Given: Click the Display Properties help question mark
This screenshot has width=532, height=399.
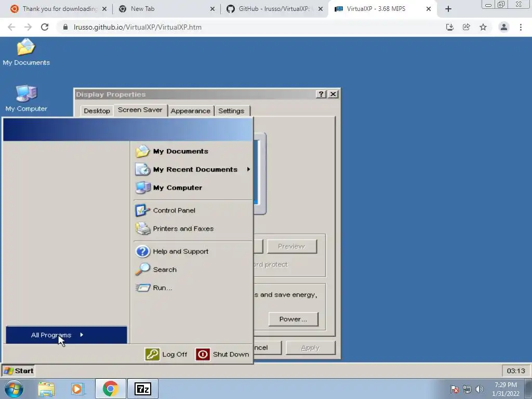Looking at the screenshot, I should (321, 94).
